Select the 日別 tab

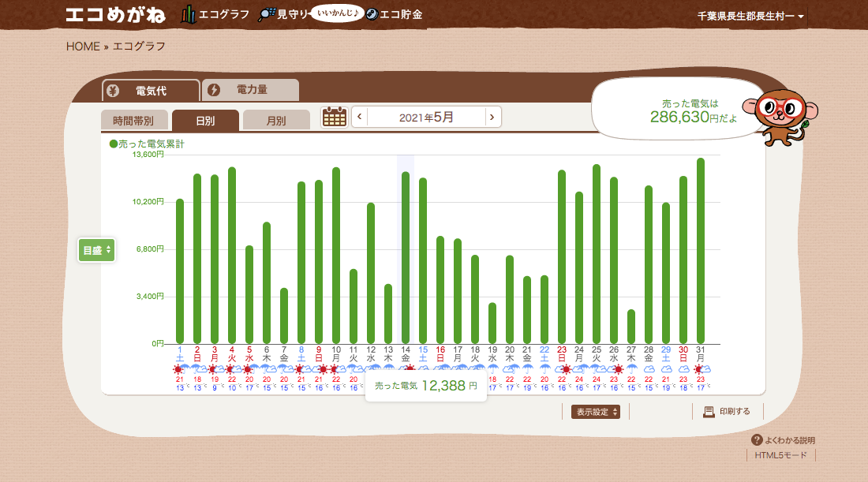[x=205, y=120]
